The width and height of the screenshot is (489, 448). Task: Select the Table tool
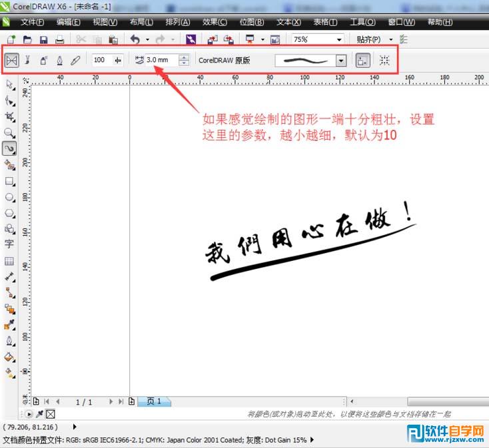(9, 261)
